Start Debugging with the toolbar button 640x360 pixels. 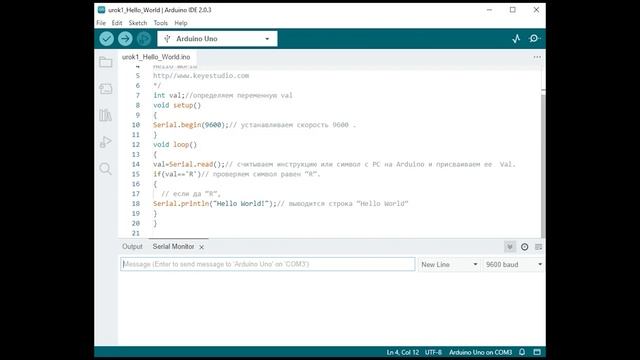pyautogui.click(x=144, y=39)
